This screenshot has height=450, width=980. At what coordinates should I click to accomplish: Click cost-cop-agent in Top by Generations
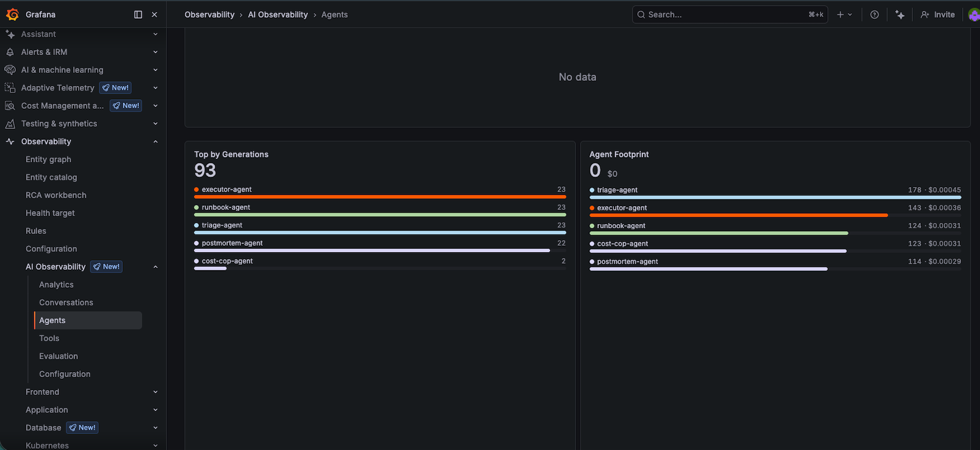tap(227, 261)
